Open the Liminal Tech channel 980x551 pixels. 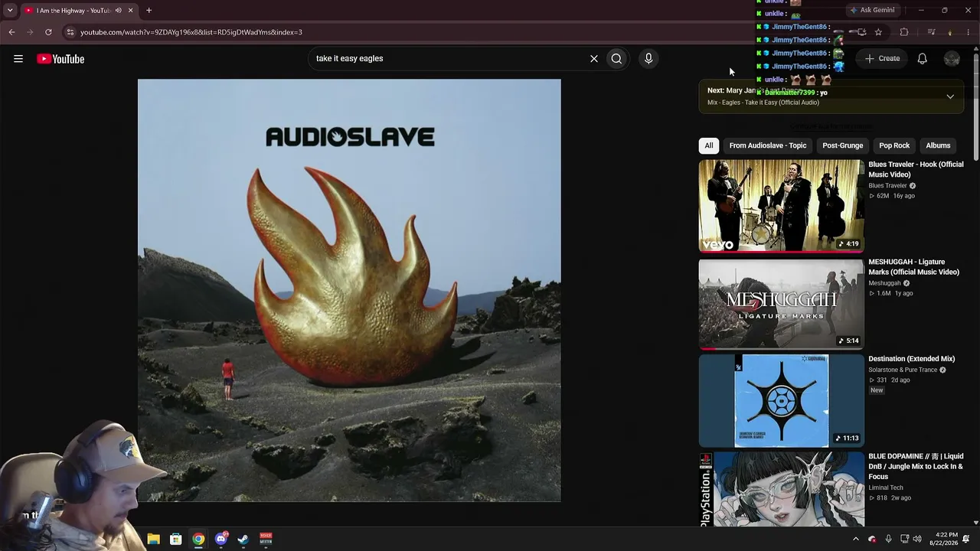pyautogui.click(x=886, y=487)
